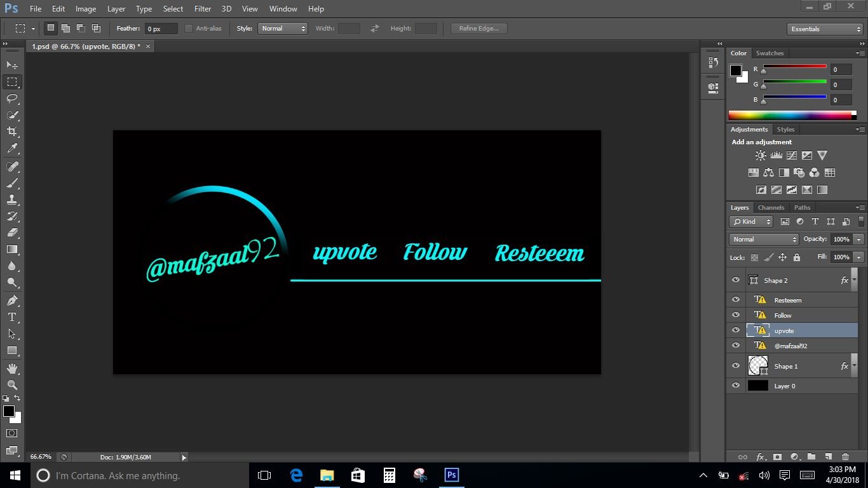Select the Path Selection tool
This screenshot has height=488, width=868.
pos(12,334)
